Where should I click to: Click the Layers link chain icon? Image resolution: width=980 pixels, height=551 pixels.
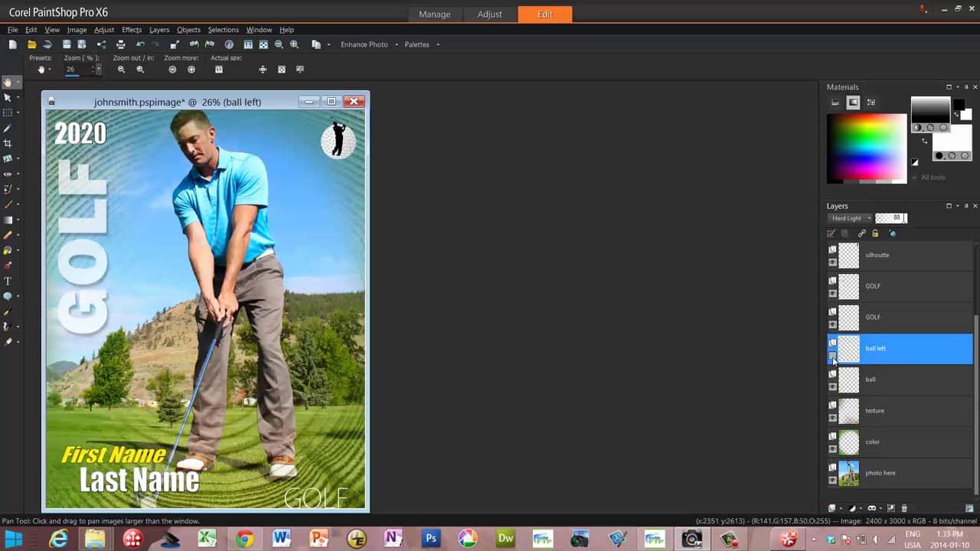coord(861,233)
